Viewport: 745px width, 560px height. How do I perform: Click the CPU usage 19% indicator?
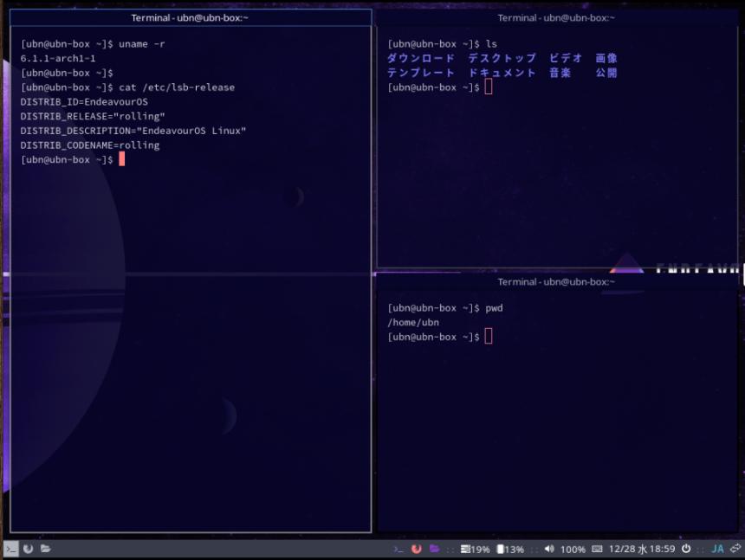pos(475,549)
